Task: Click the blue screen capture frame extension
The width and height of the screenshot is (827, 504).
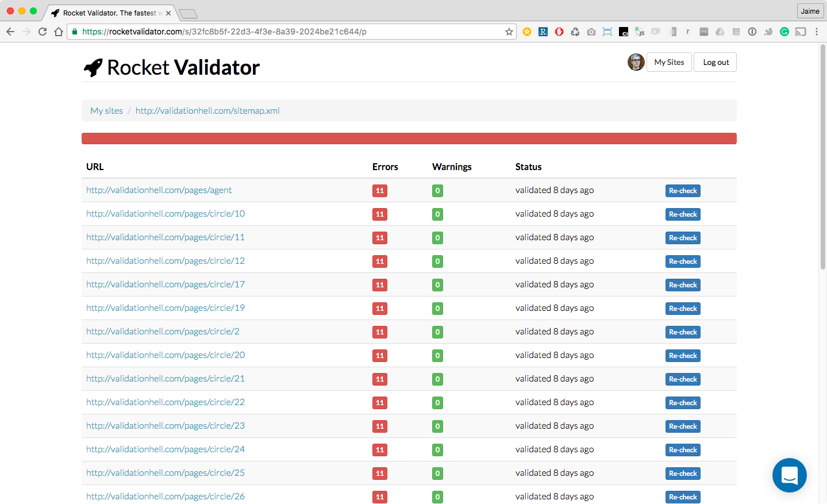Action: point(607,32)
